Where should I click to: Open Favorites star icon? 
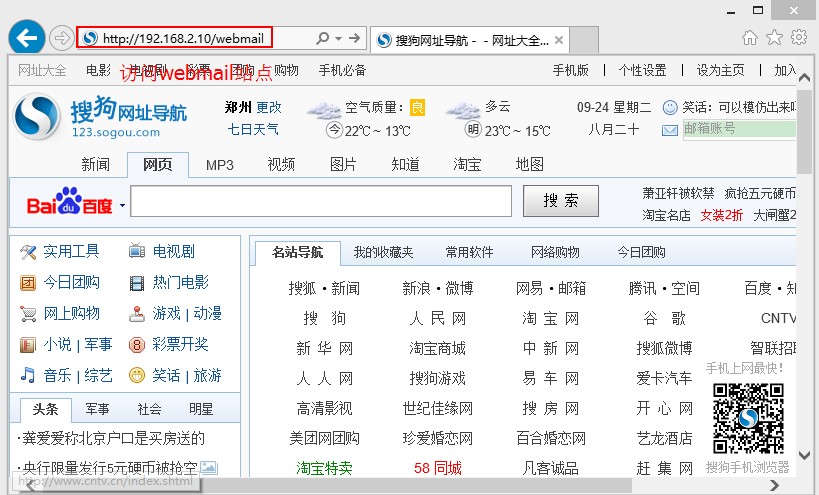774,38
